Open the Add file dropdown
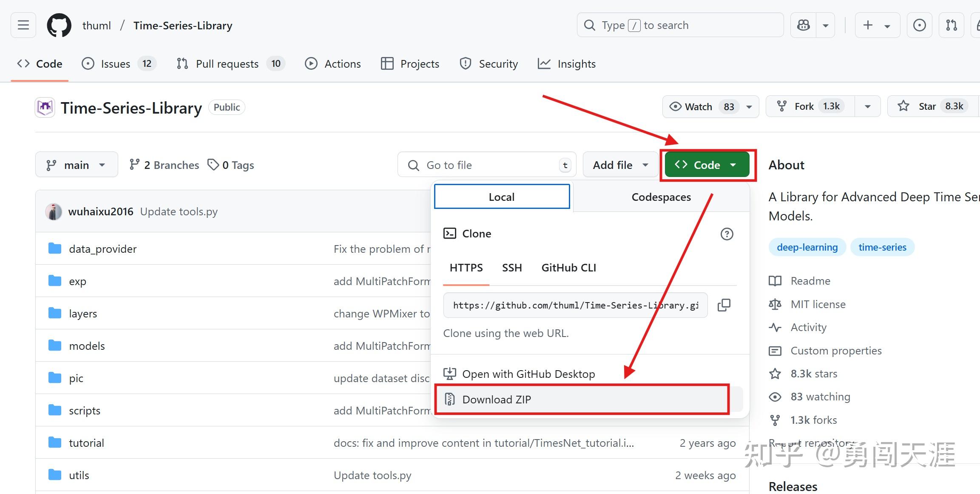This screenshot has height=494, width=980. (620, 165)
